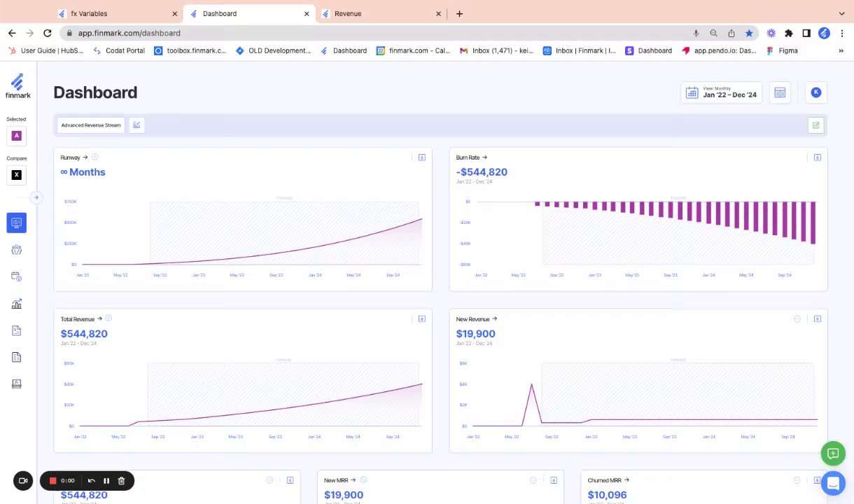
Task: Open the team hiring page in sidebar
Action: 17,250
